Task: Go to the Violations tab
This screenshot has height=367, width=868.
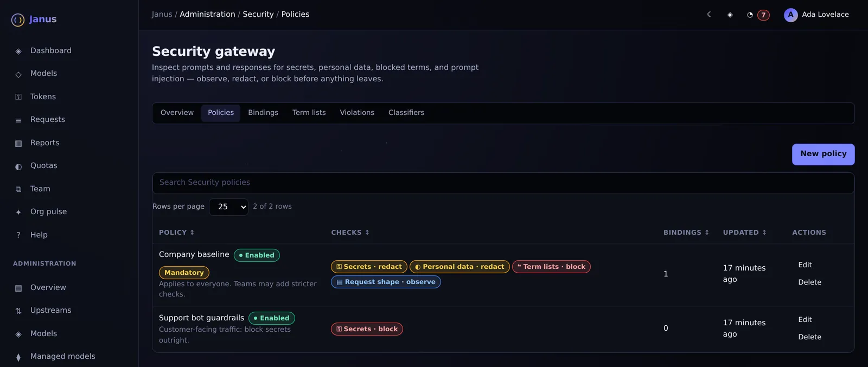Action: point(357,113)
